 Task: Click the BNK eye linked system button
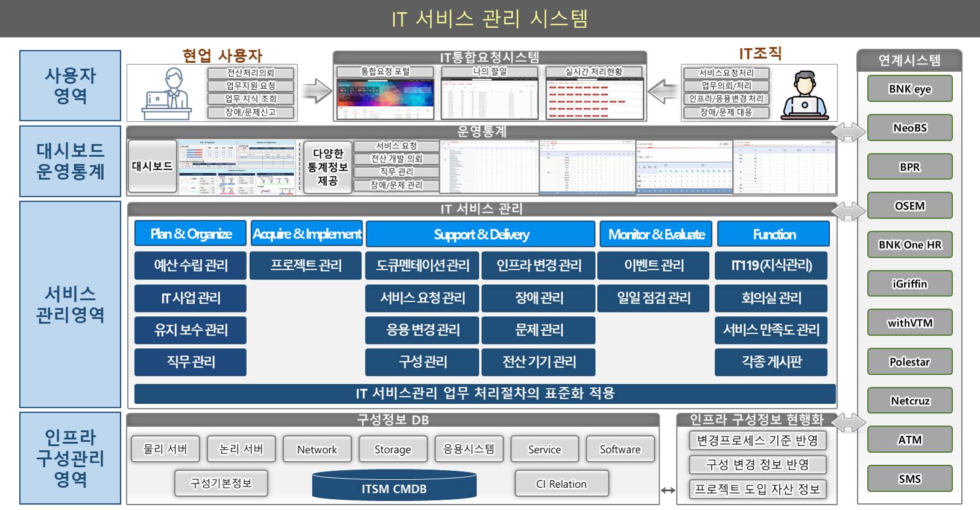coord(909,89)
